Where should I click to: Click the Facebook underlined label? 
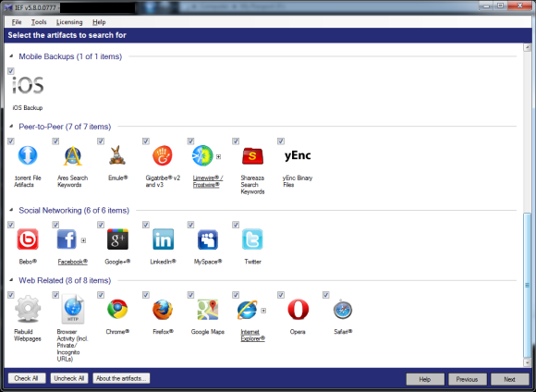(73, 262)
